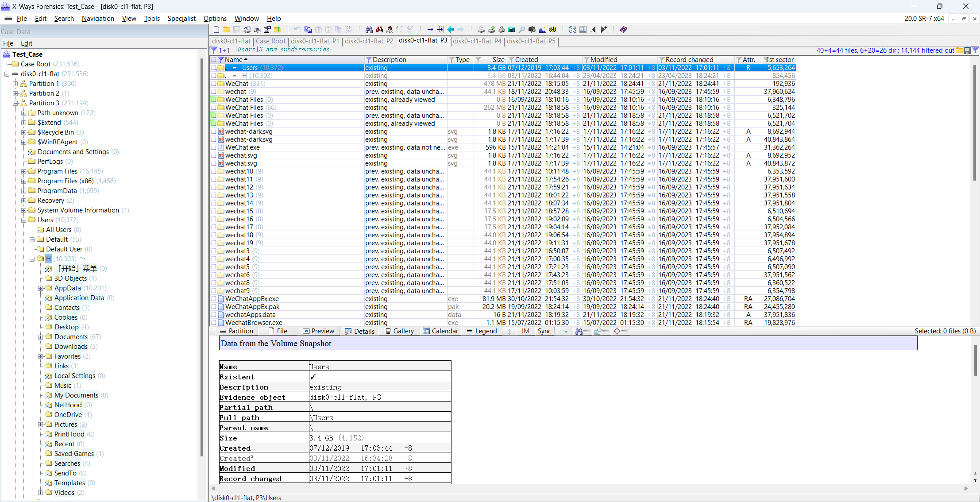Check the box for wechat-dark.svg 40,843,864 row
The image size is (980, 502).
click(214, 139)
